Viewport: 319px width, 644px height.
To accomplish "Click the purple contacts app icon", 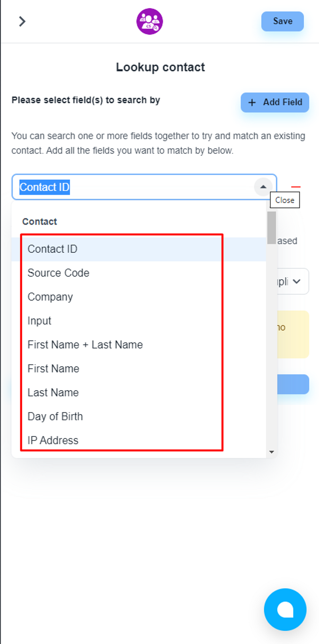I will point(149,22).
